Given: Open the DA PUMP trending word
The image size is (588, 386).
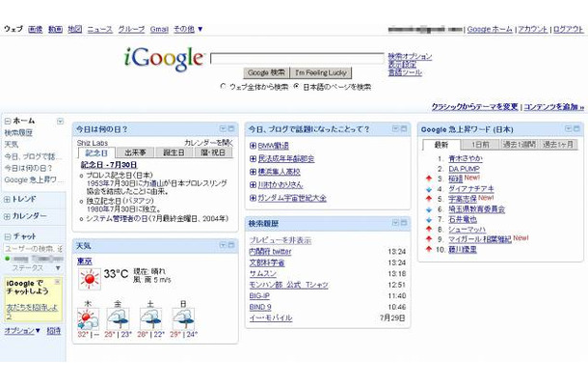Looking at the screenshot, I should [x=464, y=169].
